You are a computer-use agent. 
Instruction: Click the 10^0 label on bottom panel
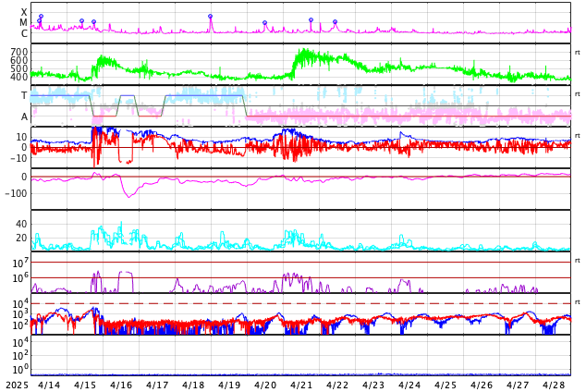click(20, 370)
